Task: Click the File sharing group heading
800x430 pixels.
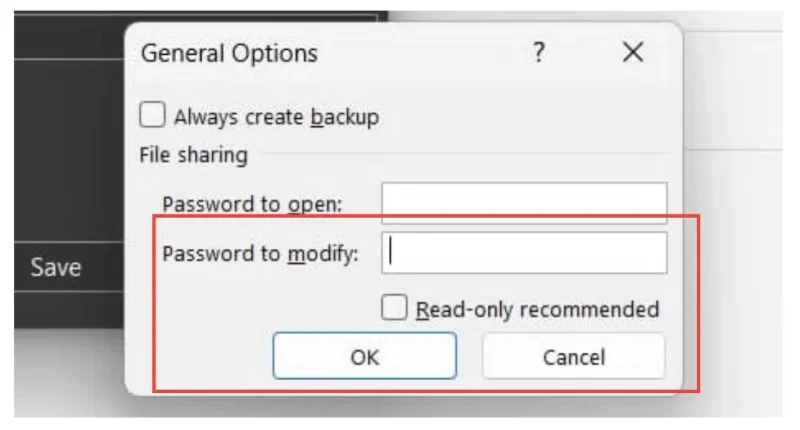Action: 193,155
